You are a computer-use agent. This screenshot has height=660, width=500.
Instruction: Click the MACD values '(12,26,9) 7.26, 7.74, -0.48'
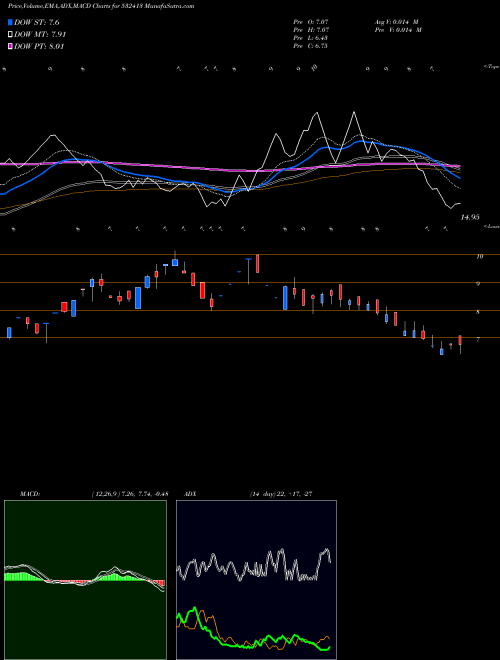[130, 494]
